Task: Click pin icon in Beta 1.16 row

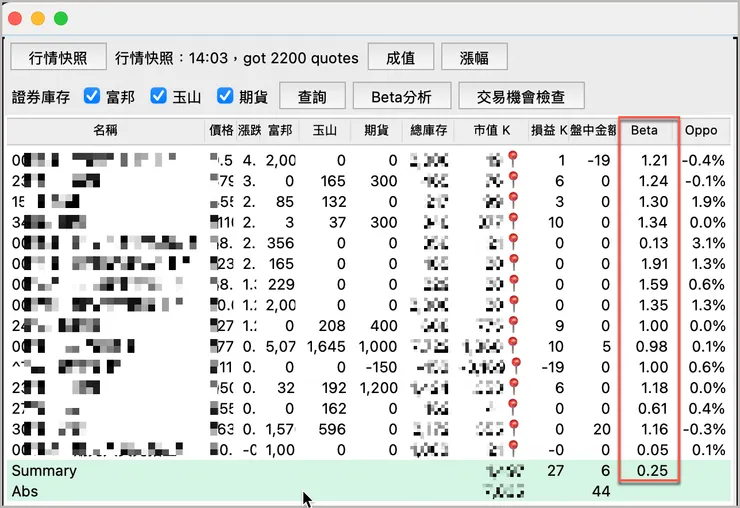Action: 513,429
